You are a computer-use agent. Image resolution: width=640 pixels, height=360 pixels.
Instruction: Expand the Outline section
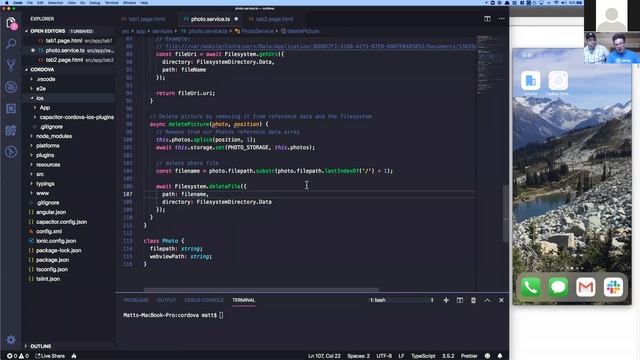[41, 346]
